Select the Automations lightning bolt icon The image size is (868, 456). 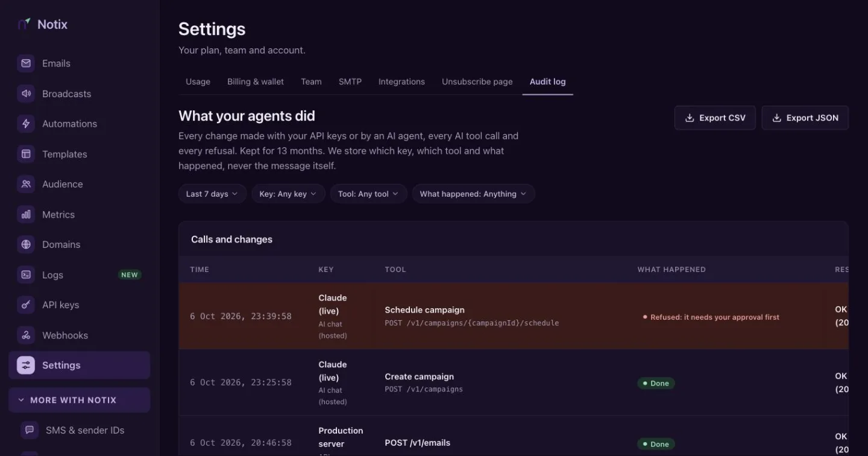click(26, 124)
